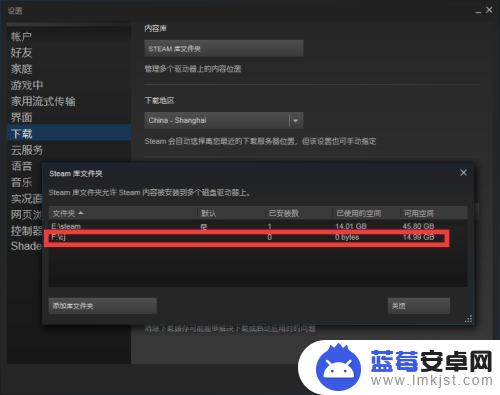
Task: Click 已使用的空间 column header
Action: click(x=358, y=213)
